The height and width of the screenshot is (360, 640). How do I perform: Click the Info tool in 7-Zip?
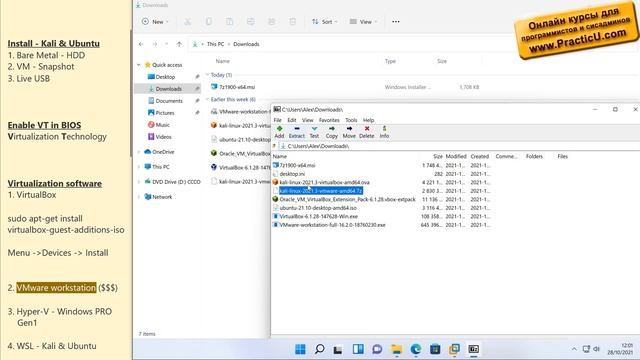(x=384, y=132)
